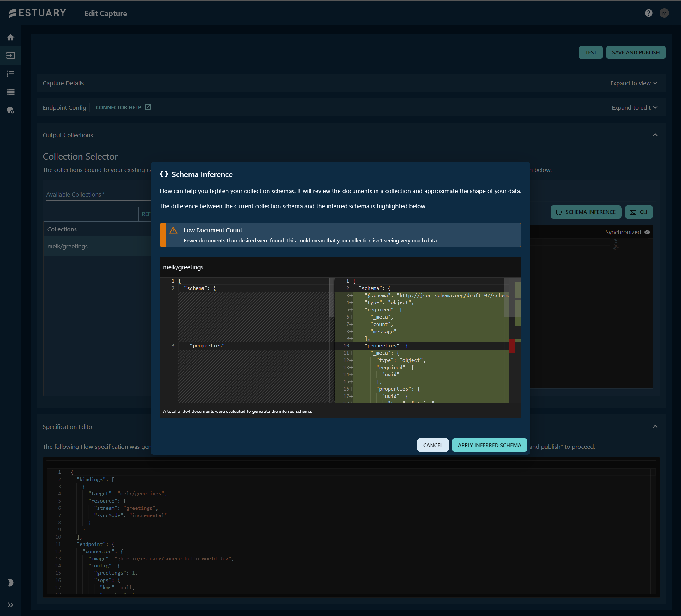The width and height of the screenshot is (681, 616).
Task: Click the left diff editor scrollbar
Action: (x=331, y=297)
